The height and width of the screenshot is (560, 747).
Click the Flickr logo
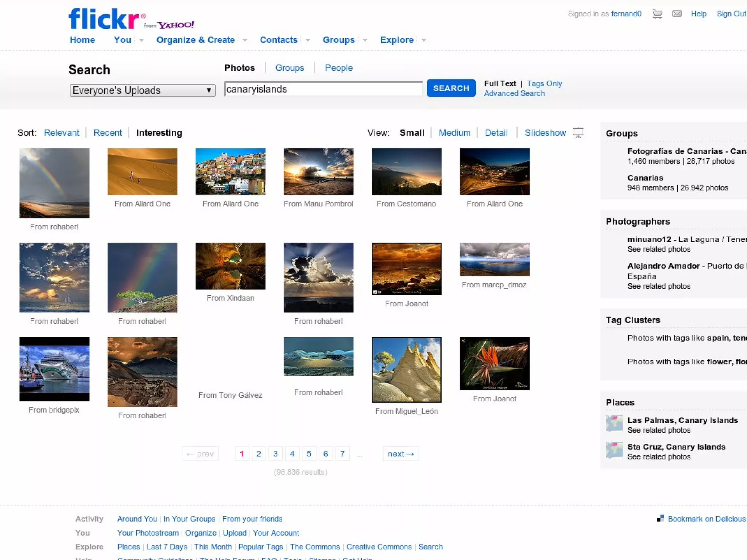107,19
